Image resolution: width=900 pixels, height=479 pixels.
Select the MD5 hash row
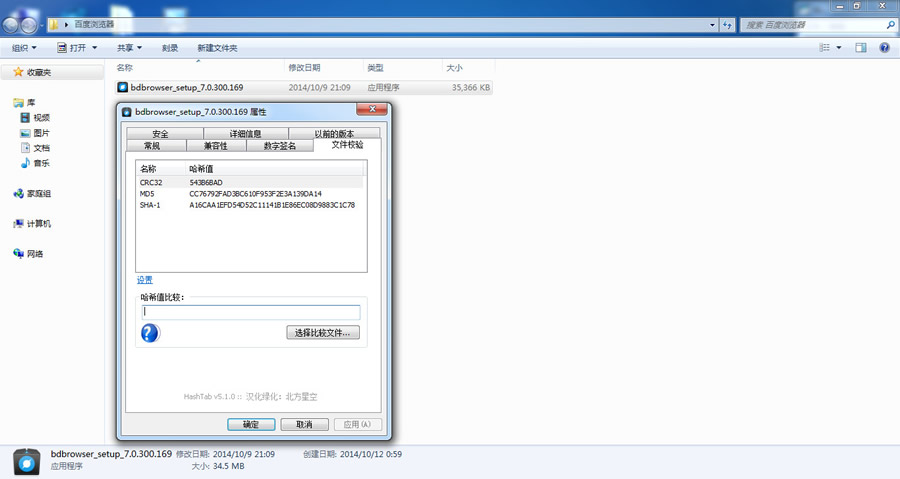[249, 194]
